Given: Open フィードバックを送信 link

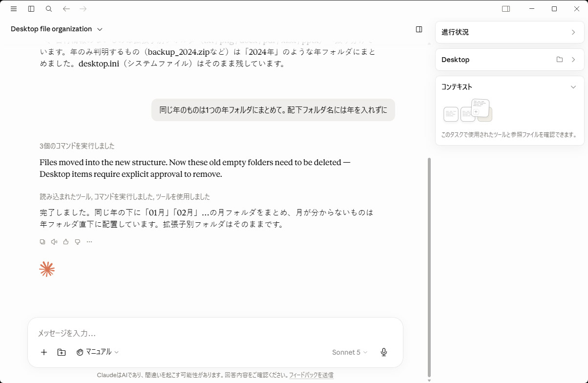Looking at the screenshot, I should pyautogui.click(x=311, y=375).
